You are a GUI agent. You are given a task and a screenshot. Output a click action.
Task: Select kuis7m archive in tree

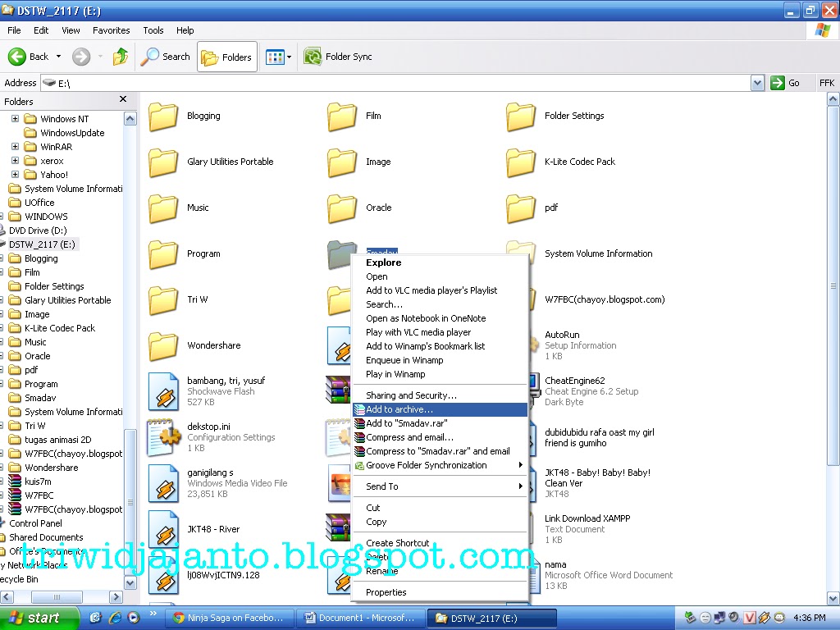tap(38, 482)
